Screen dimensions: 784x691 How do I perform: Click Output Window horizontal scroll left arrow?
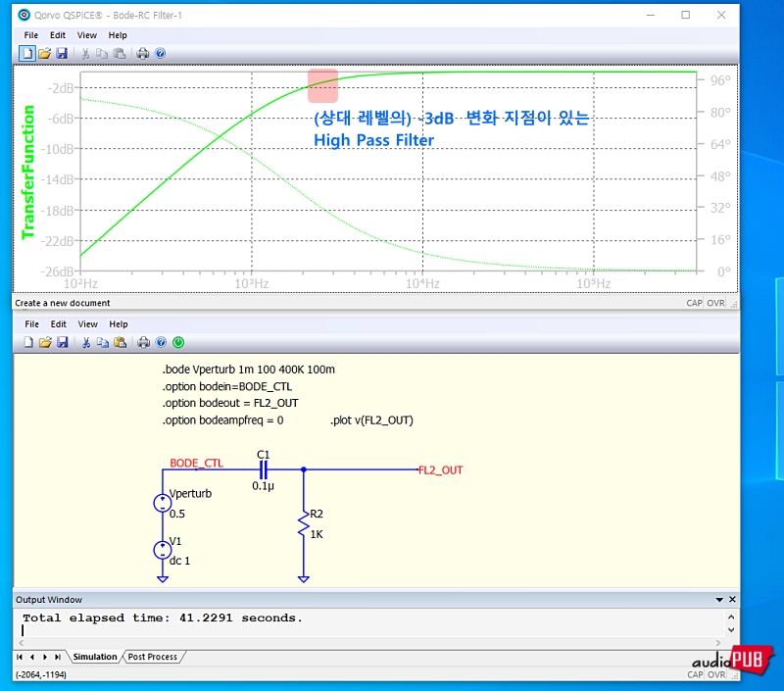[x=21, y=643]
